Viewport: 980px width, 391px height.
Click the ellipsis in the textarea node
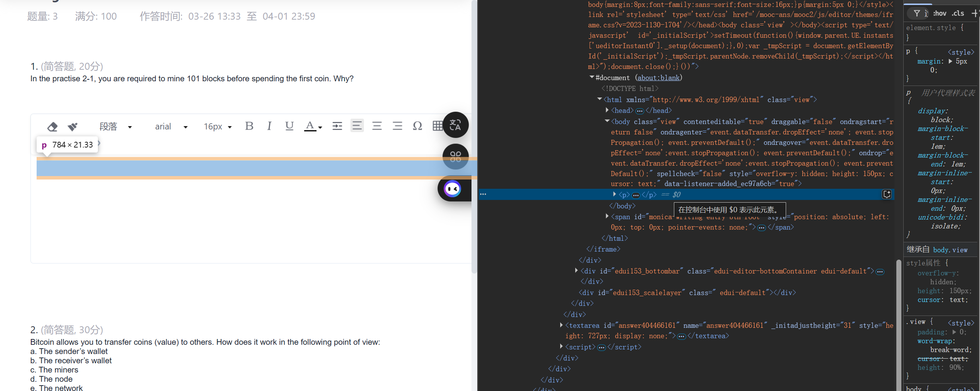[682, 337]
